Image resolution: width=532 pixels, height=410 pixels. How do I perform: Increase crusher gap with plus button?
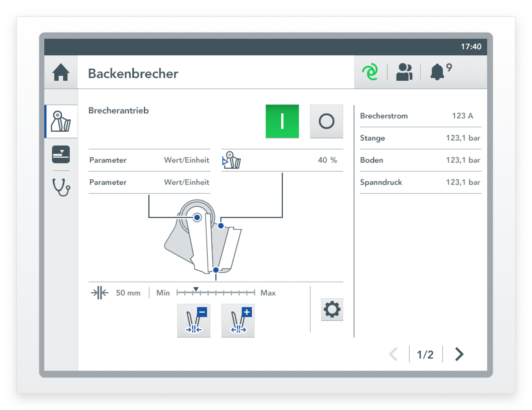[238, 321]
